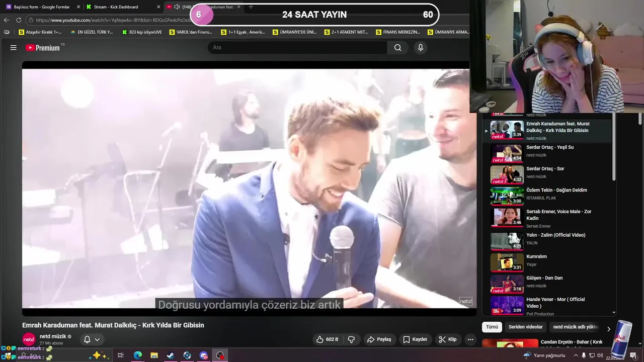Open Ataşehir Kiralık bookmark
This screenshot has width=644, height=362.
coord(40,32)
